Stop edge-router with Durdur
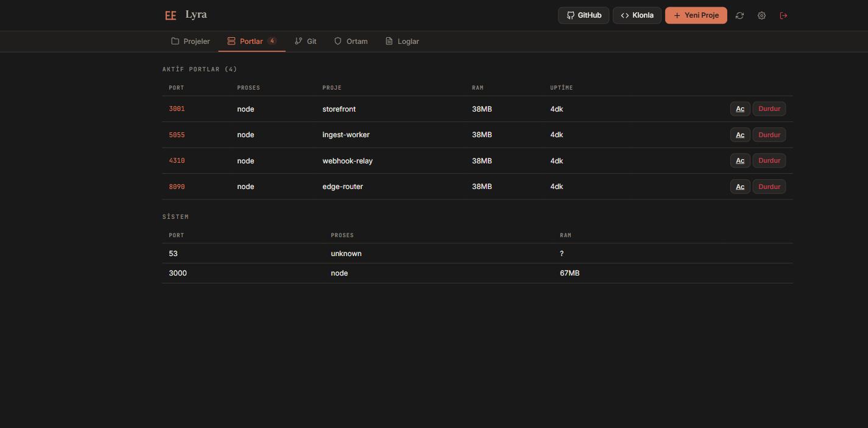868x428 pixels. [769, 187]
